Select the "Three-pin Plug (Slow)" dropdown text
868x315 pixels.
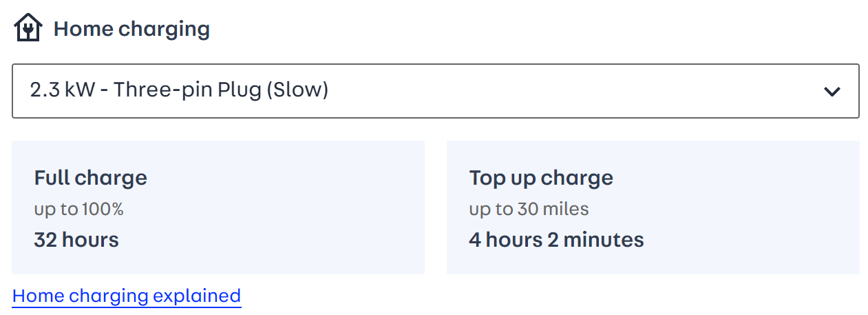click(221, 90)
